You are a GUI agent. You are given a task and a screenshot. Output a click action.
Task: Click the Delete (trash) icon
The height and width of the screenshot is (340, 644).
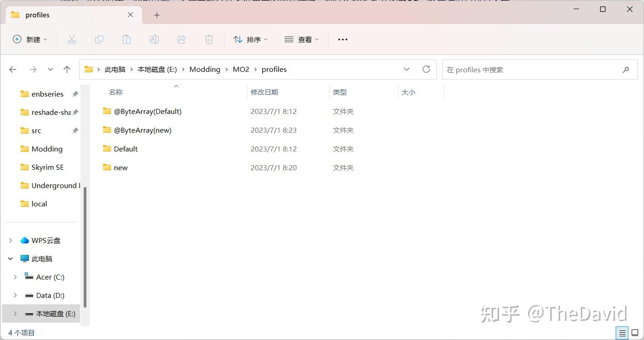(x=209, y=39)
